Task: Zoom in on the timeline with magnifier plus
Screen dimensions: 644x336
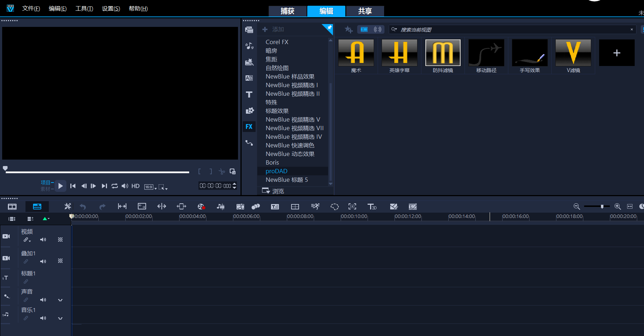Action: click(x=617, y=207)
